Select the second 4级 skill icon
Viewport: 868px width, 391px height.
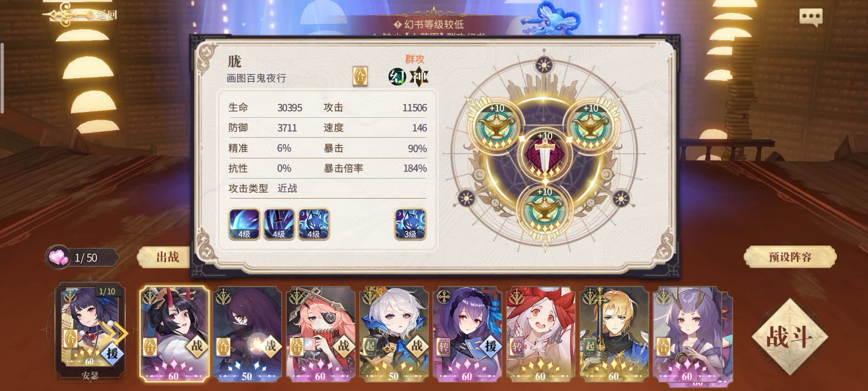pos(279,224)
